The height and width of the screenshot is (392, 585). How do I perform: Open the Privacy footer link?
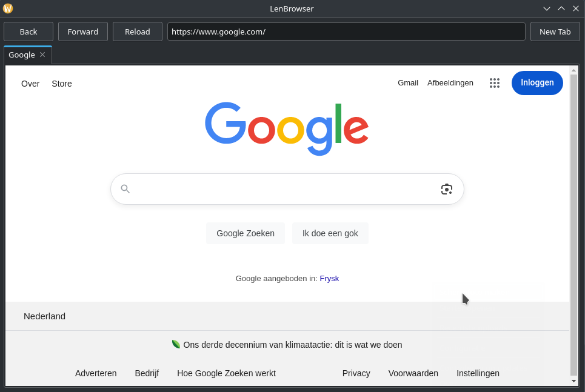356,373
